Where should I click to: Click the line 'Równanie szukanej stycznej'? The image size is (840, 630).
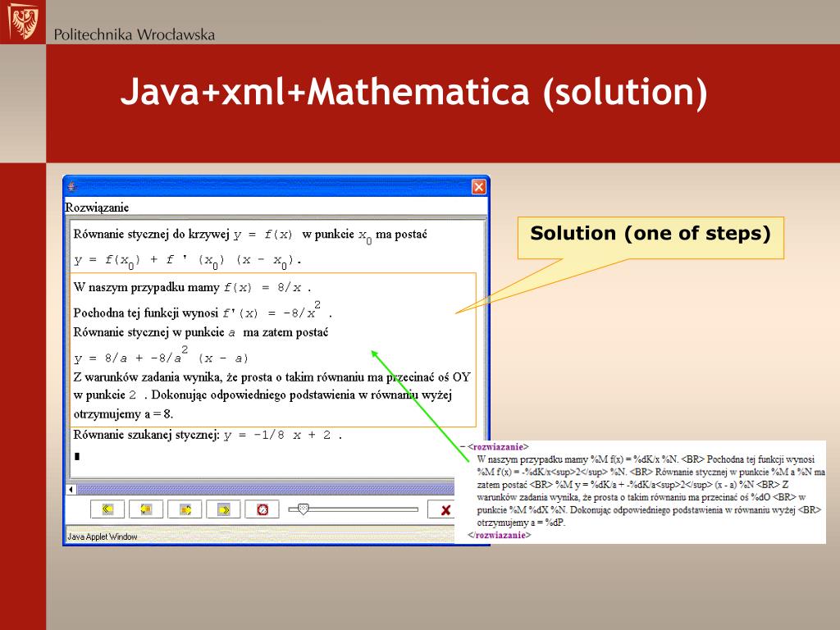(x=208, y=435)
